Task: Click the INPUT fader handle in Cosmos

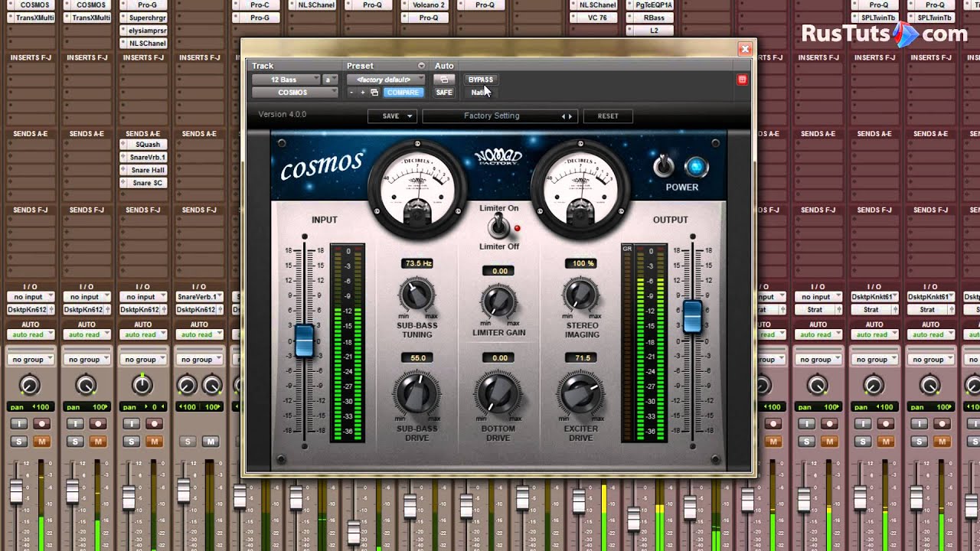Action: pyautogui.click(x=304, y=341)
